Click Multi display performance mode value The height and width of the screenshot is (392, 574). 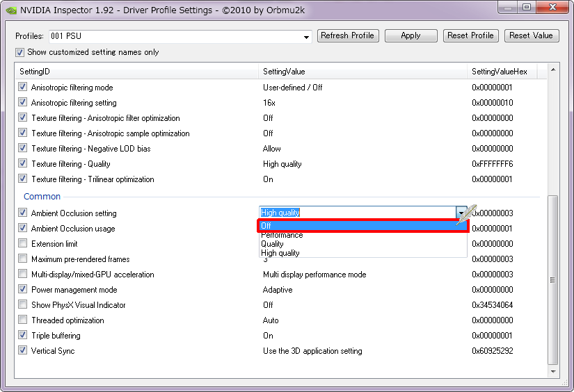[314, 275]
